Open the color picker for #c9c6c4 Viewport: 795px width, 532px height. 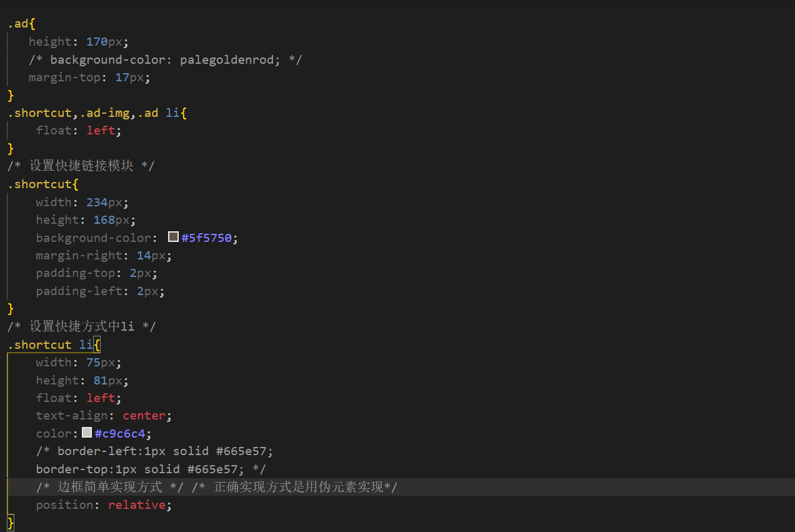point(87,432)
